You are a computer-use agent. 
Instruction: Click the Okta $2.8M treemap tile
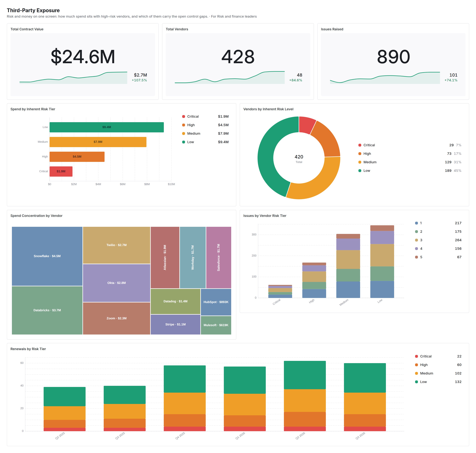[x=117, y=283]
